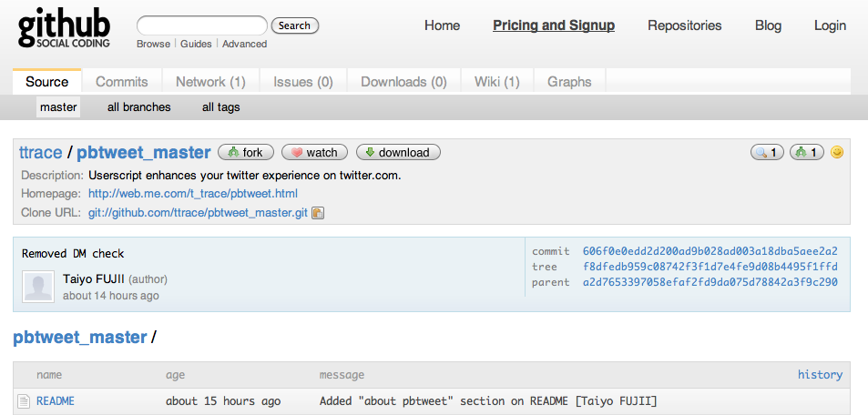The image size is (868, 415).
Task: Open the forks count badge
Action: click(807, 152)
